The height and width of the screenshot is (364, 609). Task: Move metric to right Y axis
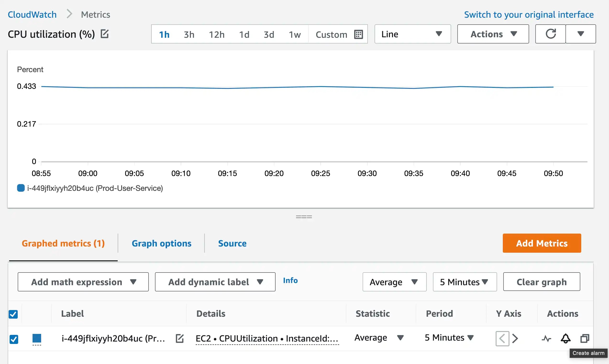click(515, 338)
